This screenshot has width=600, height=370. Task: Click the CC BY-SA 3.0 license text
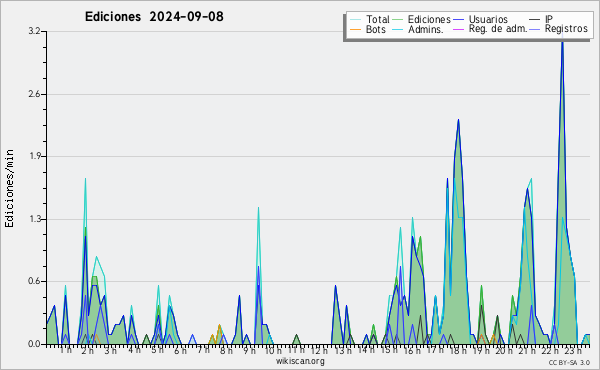[569, 362]
